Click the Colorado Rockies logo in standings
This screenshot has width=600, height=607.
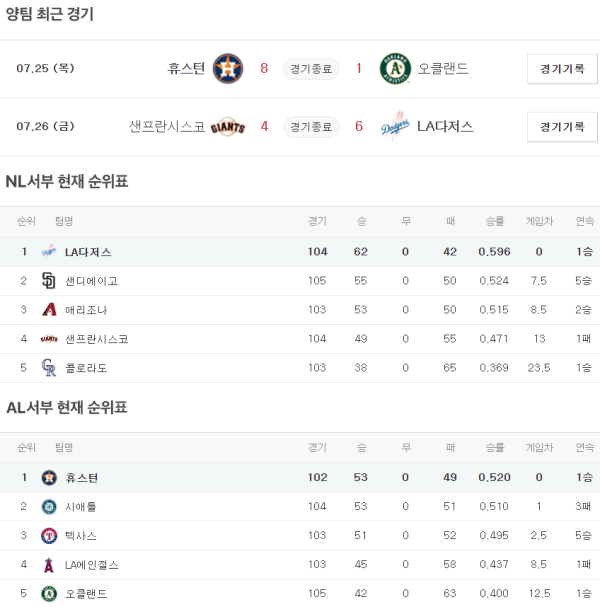[x=49, y=368]
